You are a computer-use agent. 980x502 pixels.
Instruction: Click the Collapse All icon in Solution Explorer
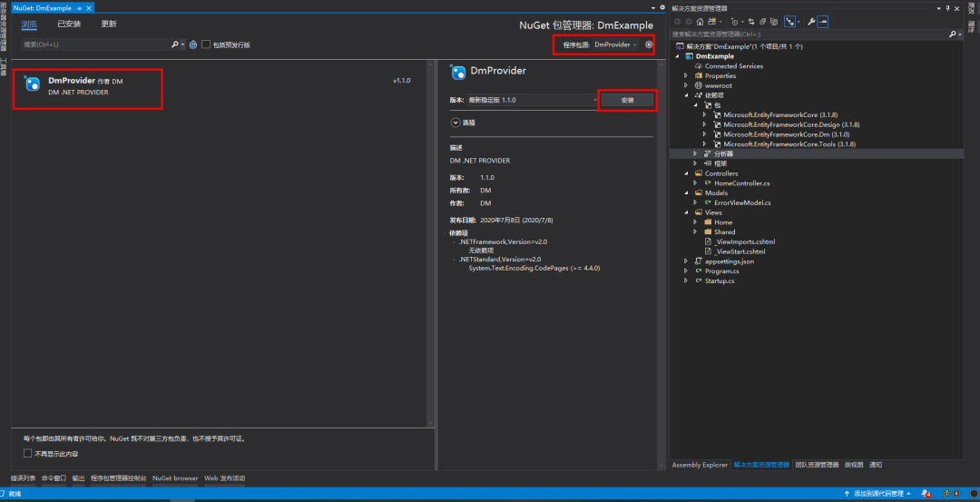762,21
